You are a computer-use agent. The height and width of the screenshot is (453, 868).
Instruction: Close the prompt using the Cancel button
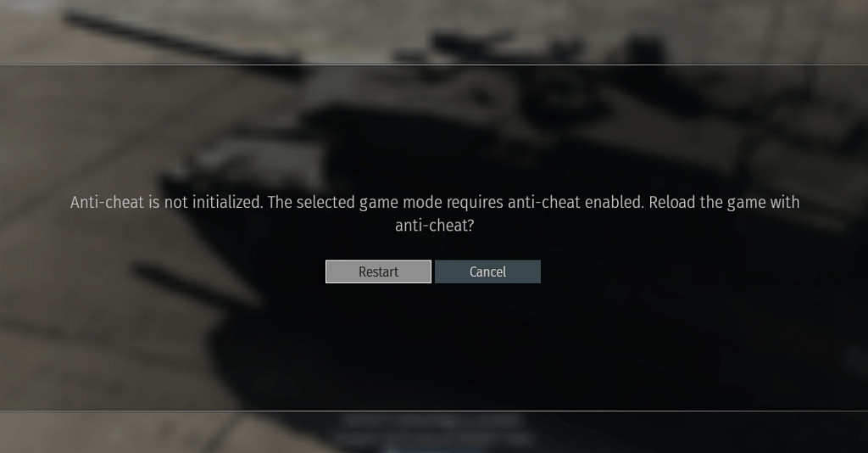[487, 271]
